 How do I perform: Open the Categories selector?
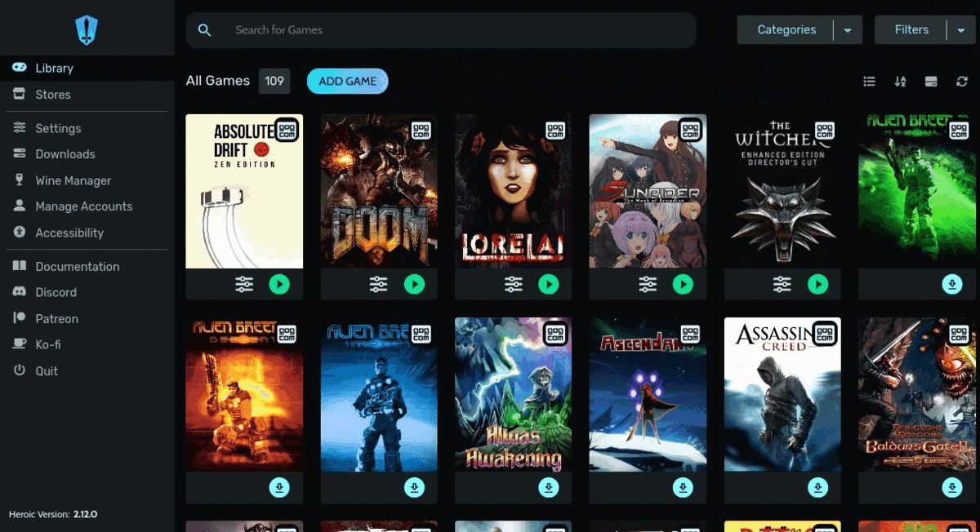coord(786,29)
